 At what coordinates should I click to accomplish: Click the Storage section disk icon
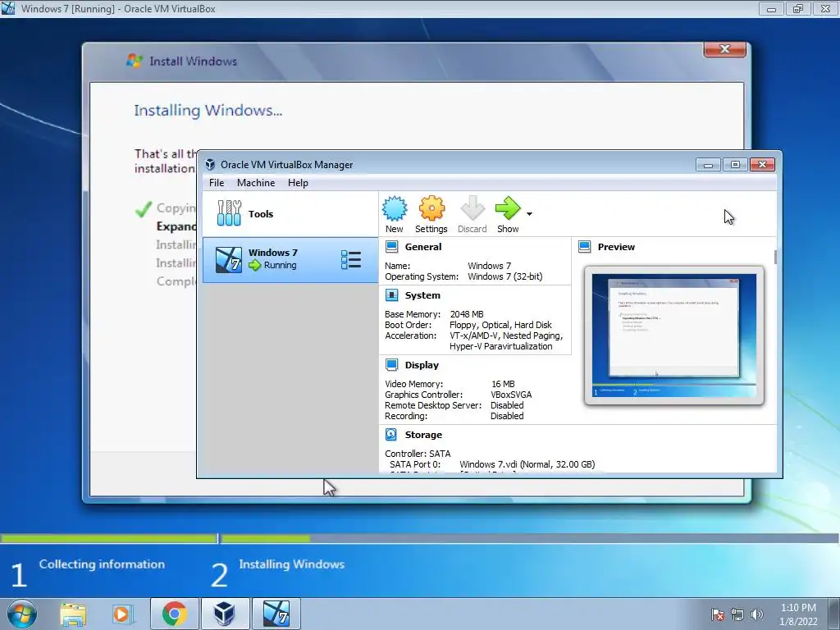pyautogui.click(x=391, y=435)
